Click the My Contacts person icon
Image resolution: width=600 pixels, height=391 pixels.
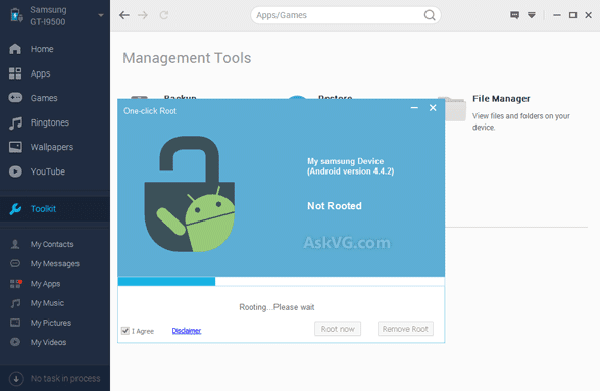15,244
